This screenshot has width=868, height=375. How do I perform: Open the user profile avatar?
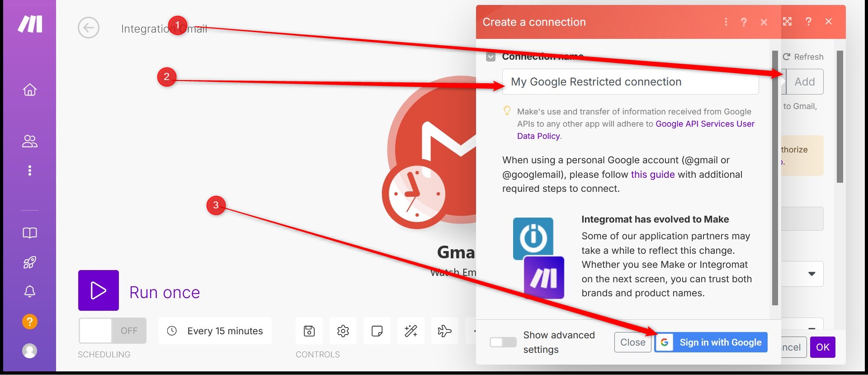[x=30, y=351]
